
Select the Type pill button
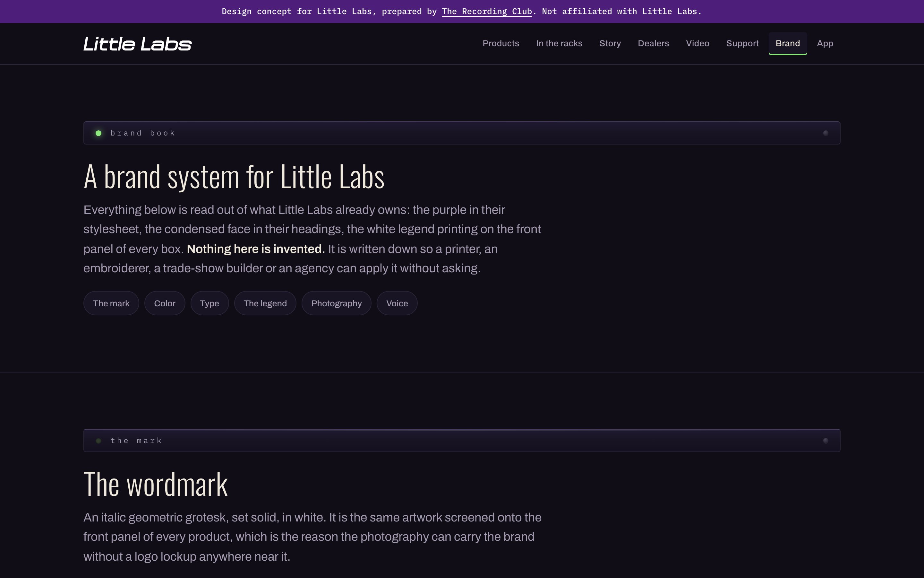[210, 303]
